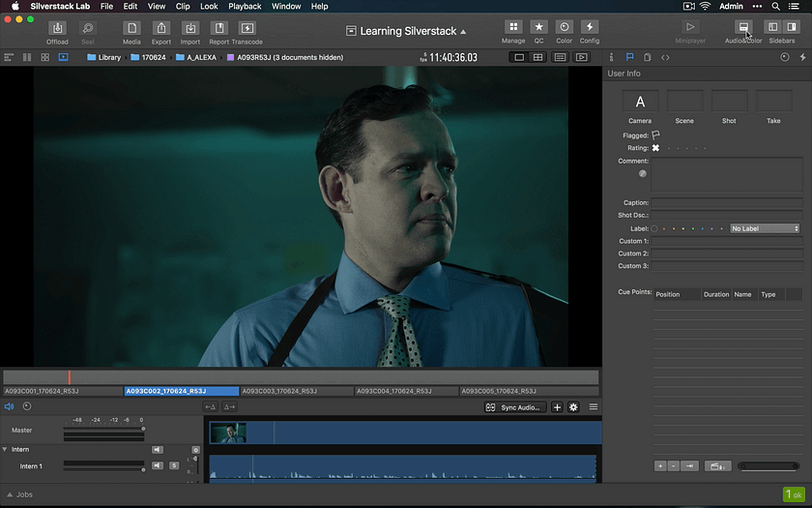Viewport: 812px width, 508px height.
Task: Open the Clip menu
Action: pyautogui.click(x=183, y=6)
